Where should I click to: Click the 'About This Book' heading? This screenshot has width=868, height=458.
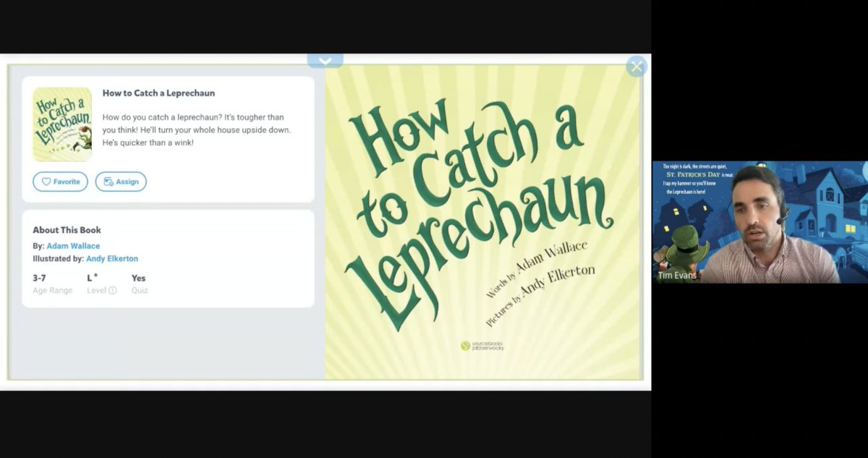point(67,230)
